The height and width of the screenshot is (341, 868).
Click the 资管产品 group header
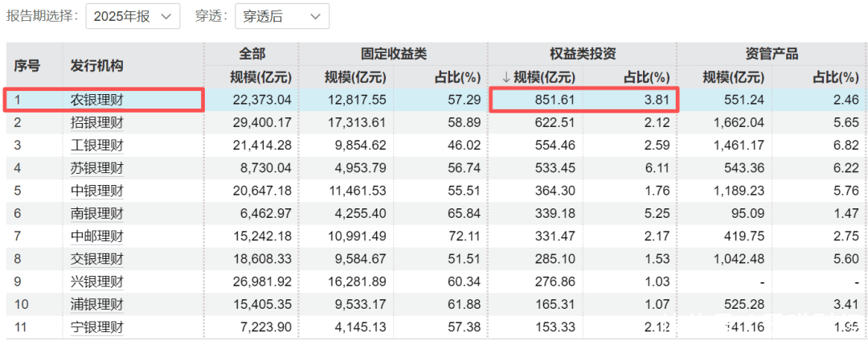coord(771,54)
